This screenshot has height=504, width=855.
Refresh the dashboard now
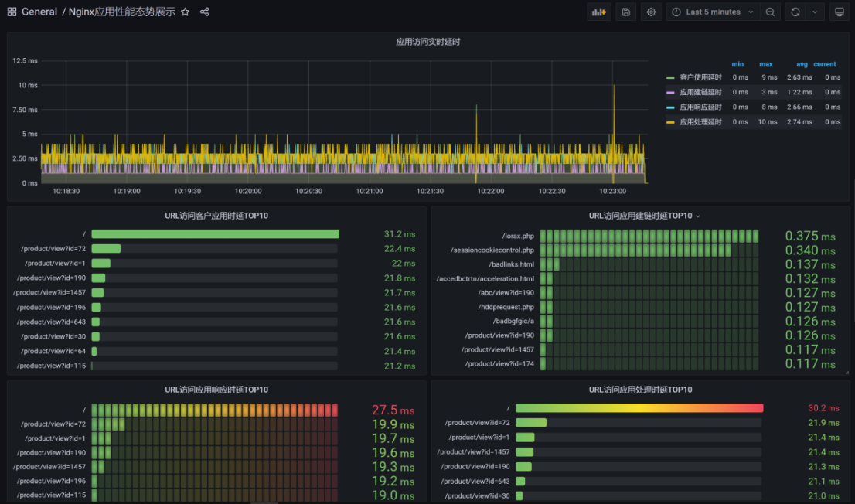(x=795, y=12)
